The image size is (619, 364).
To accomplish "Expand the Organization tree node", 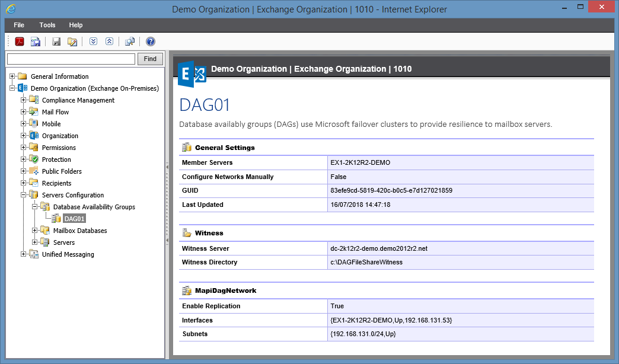I will point(23,135).
